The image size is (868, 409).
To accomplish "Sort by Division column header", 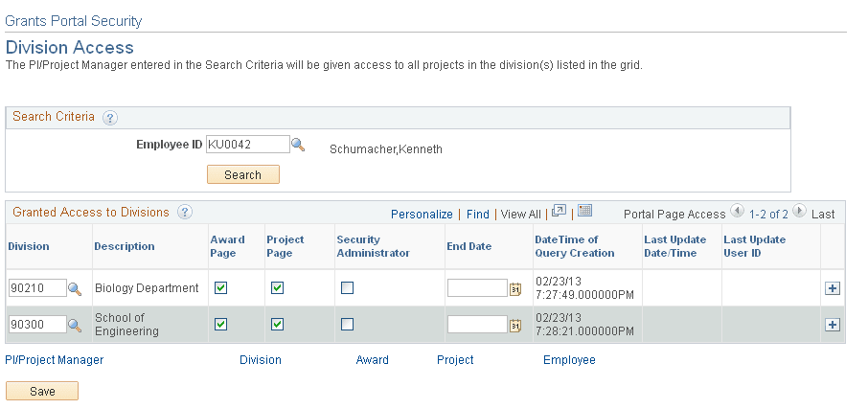I will pyautogui.click(x=29, y=246).
